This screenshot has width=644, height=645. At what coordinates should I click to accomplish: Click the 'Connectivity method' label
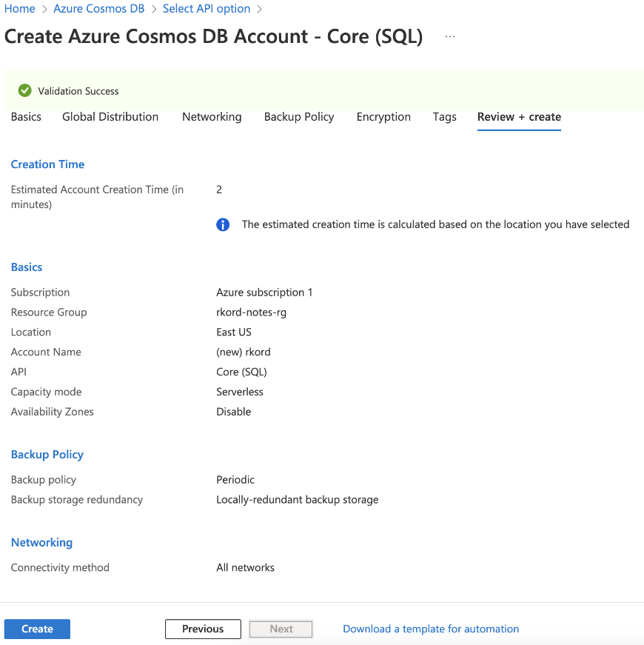click(60, 567)
